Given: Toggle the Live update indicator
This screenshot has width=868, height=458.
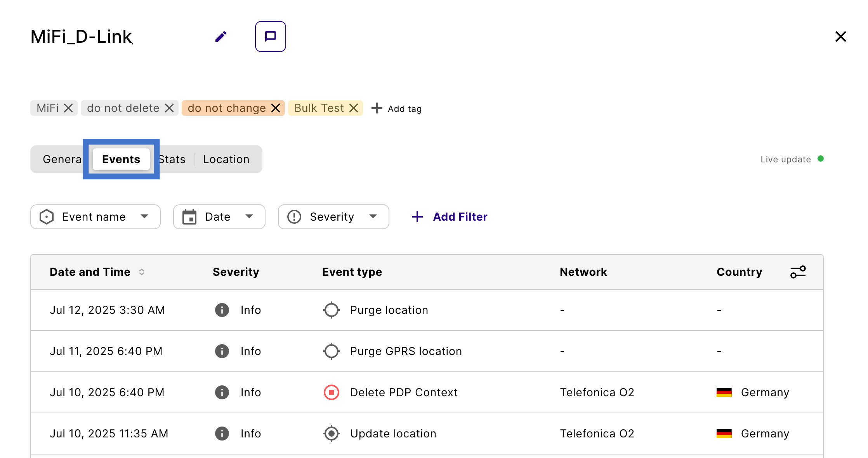Looking at the screenshot, I should (820, 159).
